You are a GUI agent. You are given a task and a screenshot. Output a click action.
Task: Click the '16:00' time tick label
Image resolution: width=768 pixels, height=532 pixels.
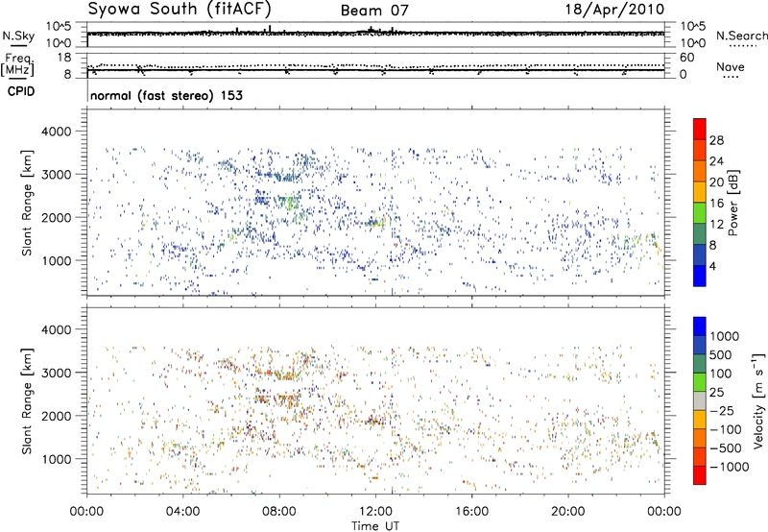471,512
